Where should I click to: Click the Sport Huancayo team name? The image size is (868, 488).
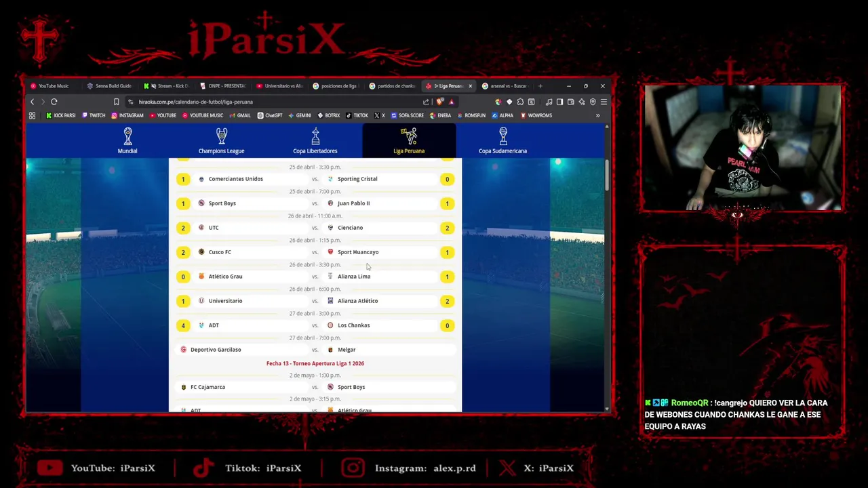tap(358, 252)
